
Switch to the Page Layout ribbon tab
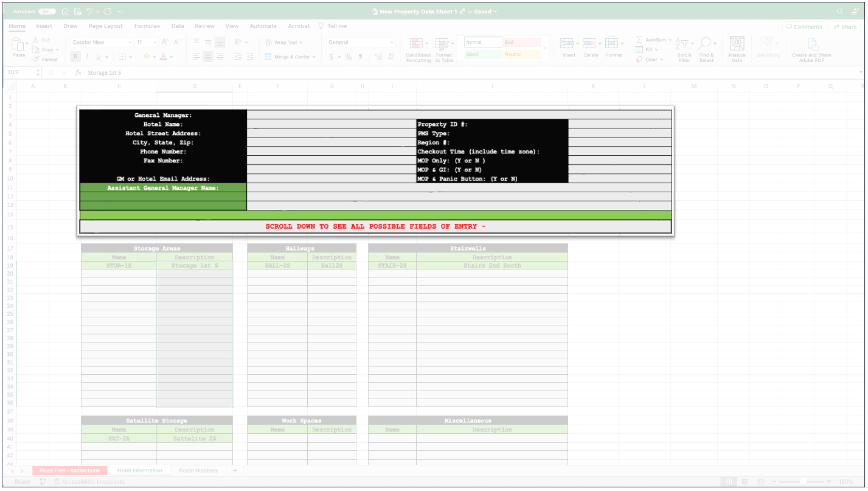[x=105, y=26]
